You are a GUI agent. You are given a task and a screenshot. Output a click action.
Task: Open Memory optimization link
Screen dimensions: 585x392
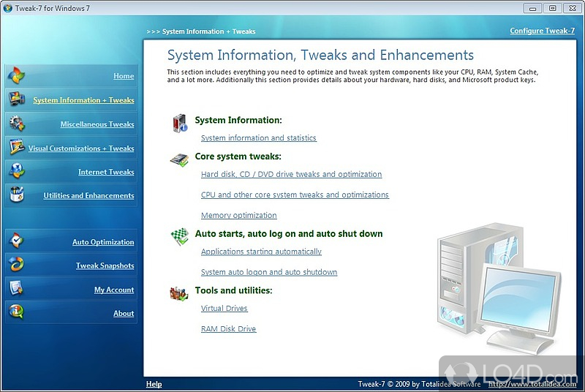pos(239,215)
